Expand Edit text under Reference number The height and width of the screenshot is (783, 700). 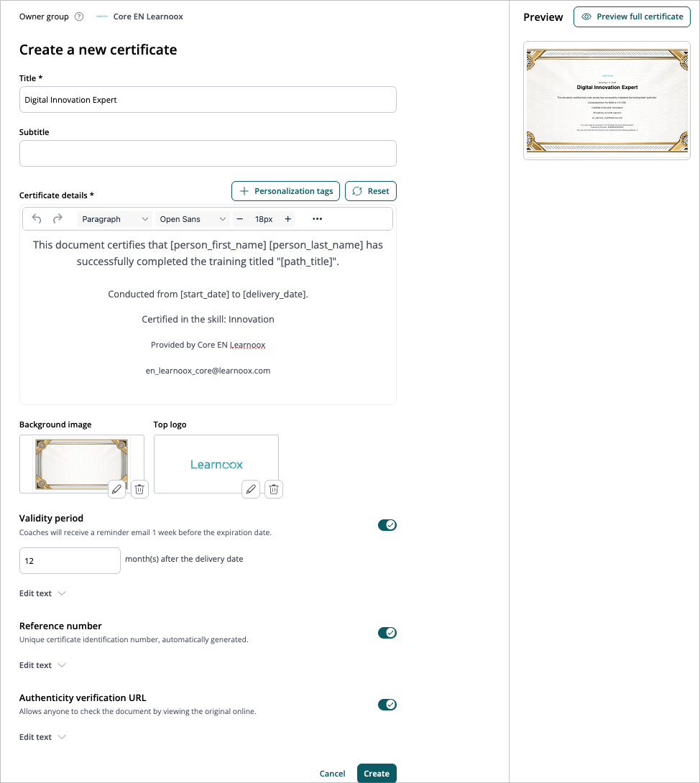coord(42,665)
